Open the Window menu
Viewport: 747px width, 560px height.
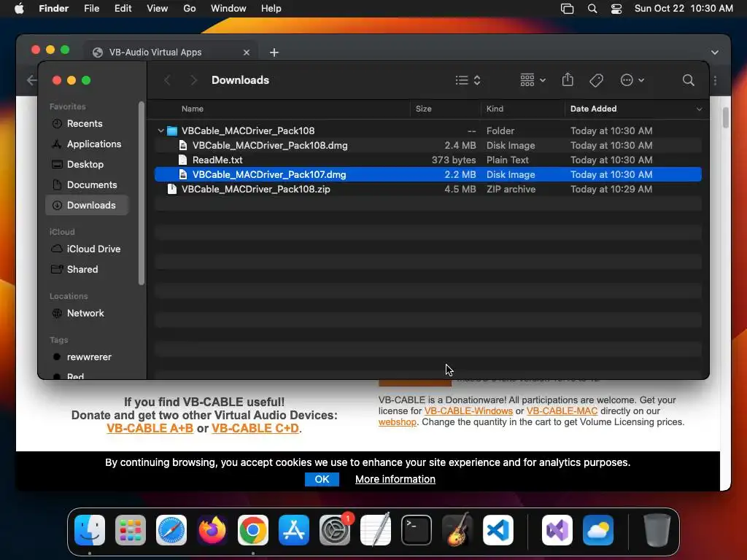(228, 9)
